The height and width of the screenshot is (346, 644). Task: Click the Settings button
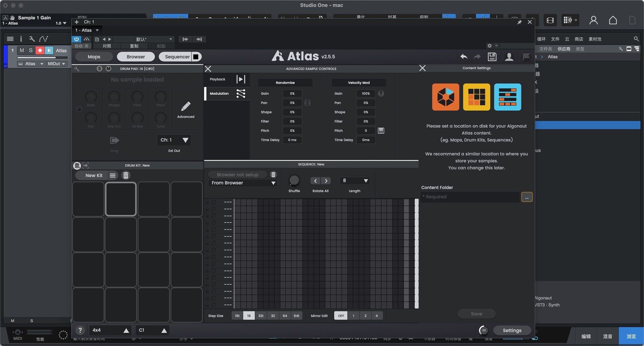pos(512,330)
